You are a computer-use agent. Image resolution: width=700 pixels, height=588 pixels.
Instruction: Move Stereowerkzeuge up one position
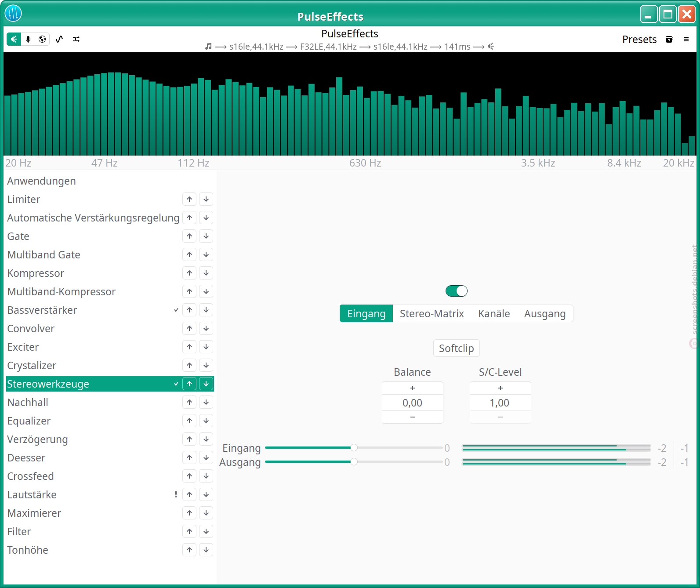[189, 384]
